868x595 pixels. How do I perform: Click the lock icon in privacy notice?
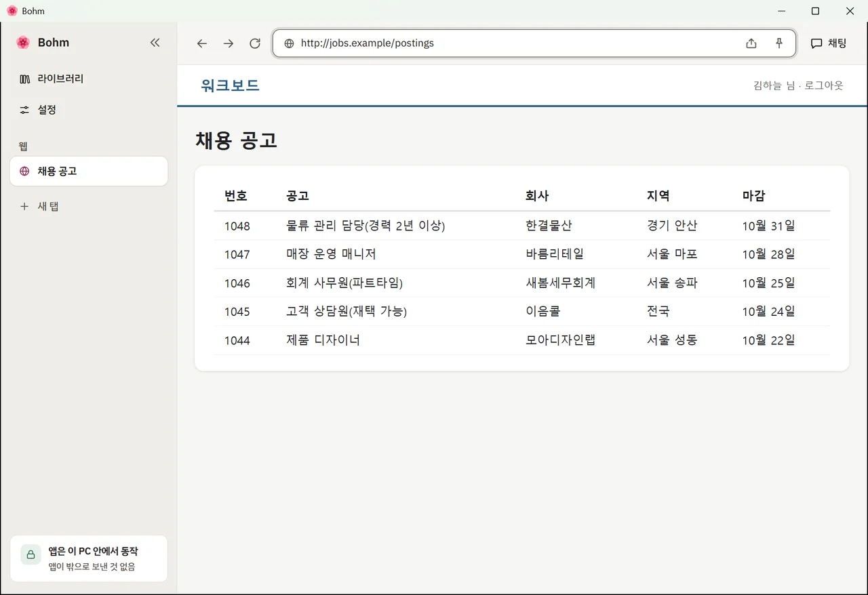click(x=31, y=554)
